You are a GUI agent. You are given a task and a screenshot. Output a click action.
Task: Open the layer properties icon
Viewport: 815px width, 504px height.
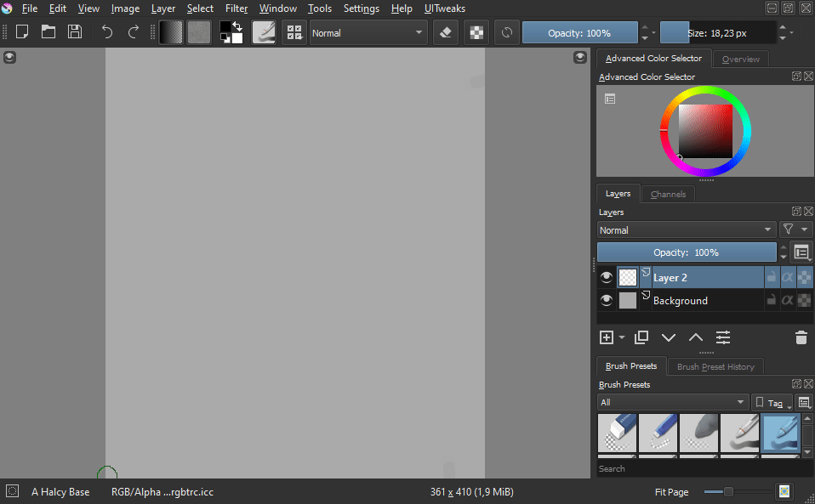[x=723, y=337]
